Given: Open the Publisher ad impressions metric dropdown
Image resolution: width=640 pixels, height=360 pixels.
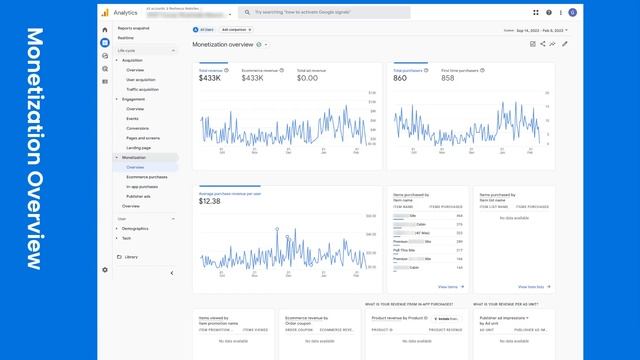Looking at the screenshot, I should [x=527, y=318].
